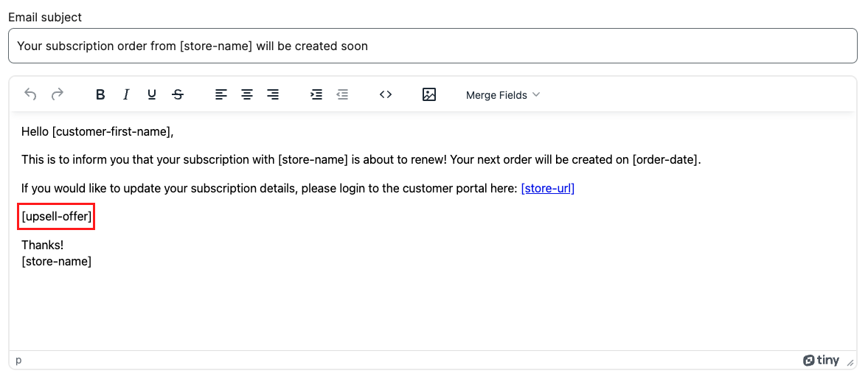
Task: Click into the Email subject field
Action: tap(433, 46)
